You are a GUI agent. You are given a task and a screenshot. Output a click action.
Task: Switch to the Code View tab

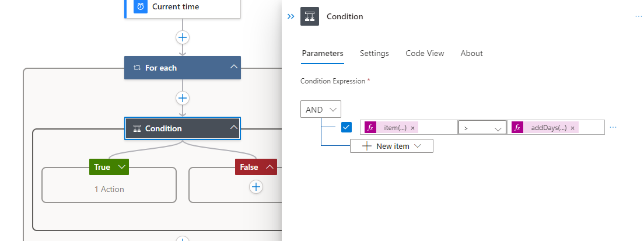(425, 53)
